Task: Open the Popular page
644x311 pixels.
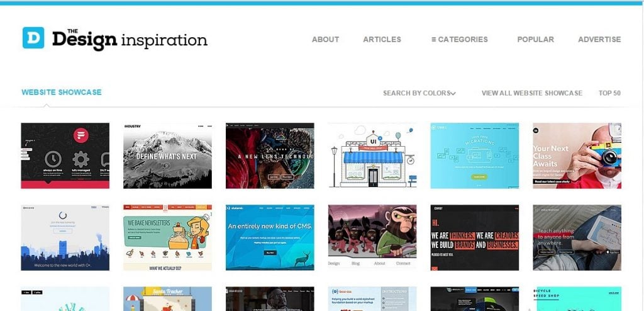Action: click(536, 40)
